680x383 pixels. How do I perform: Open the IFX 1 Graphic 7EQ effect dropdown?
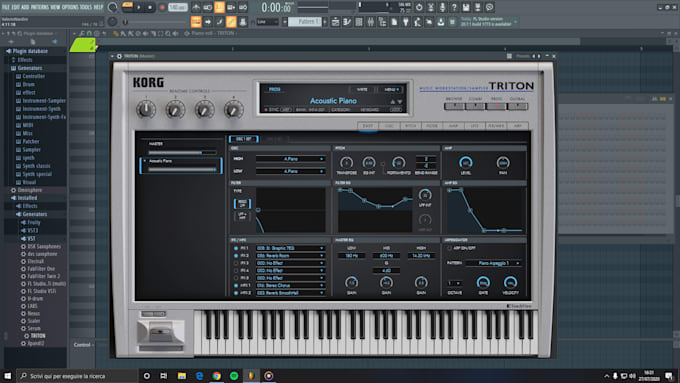click(290, 248)
